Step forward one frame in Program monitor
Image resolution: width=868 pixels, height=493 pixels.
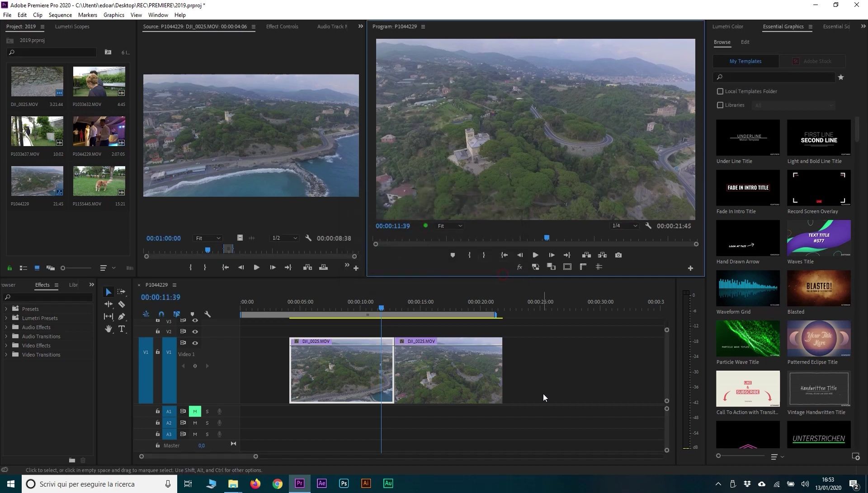tap(552, 255)
